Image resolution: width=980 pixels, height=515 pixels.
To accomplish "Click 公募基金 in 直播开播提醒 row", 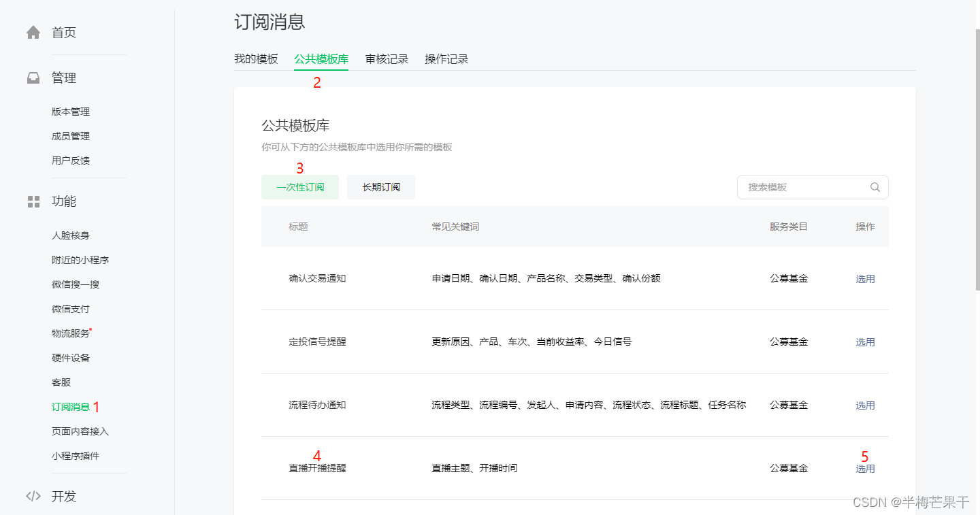I will click(x=789, y=468).
